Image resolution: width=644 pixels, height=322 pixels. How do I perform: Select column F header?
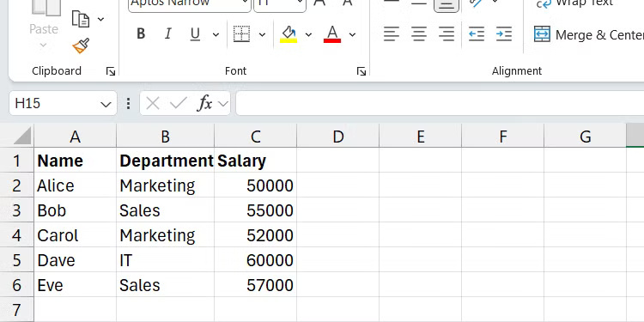click(x=503, y=137)
